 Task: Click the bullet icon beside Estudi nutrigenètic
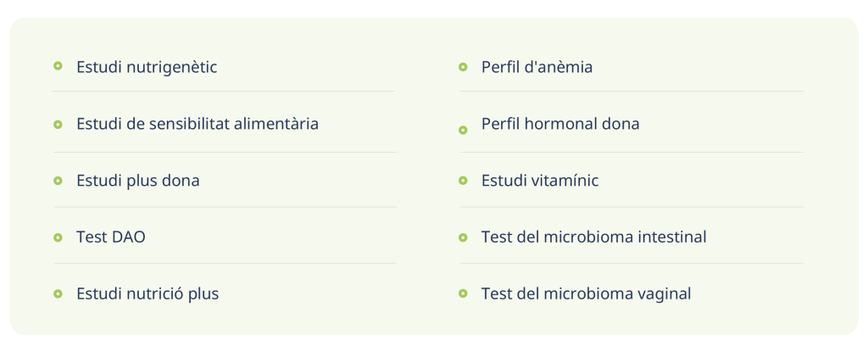pyautogui.click(x=58, y=66)
